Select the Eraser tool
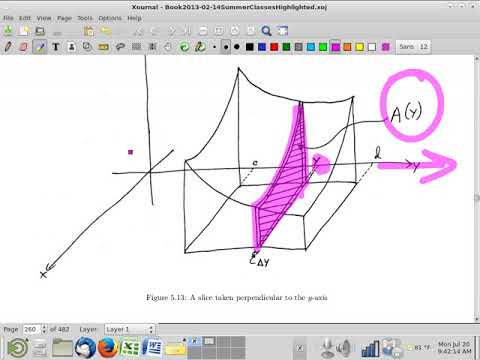Viewport: 480px width, 360px height. tap(24, 47)
